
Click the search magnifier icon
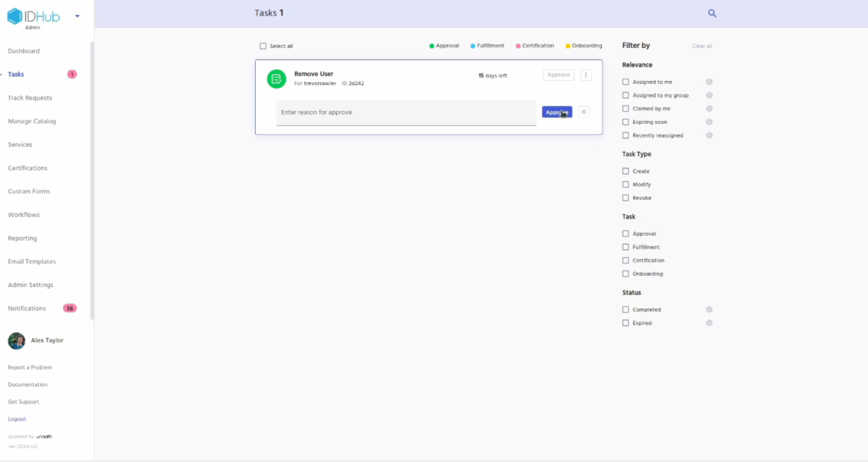tap(712, 13)
